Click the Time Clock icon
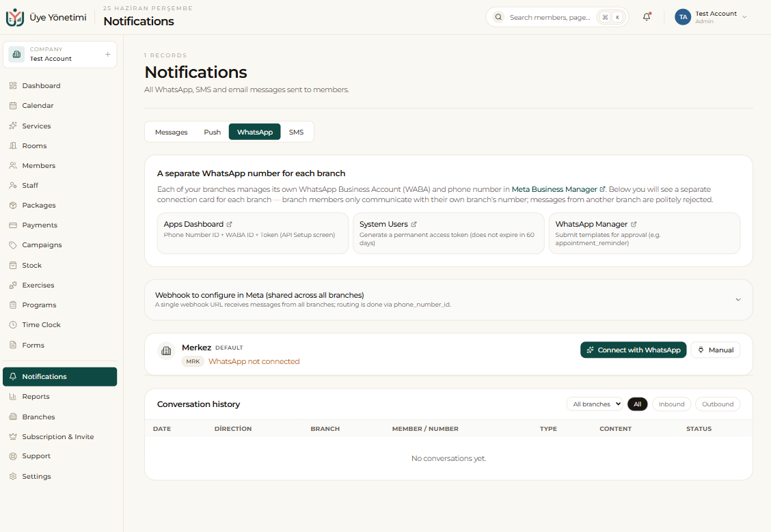The image size is (771, 532). click(x=13, y=324)
